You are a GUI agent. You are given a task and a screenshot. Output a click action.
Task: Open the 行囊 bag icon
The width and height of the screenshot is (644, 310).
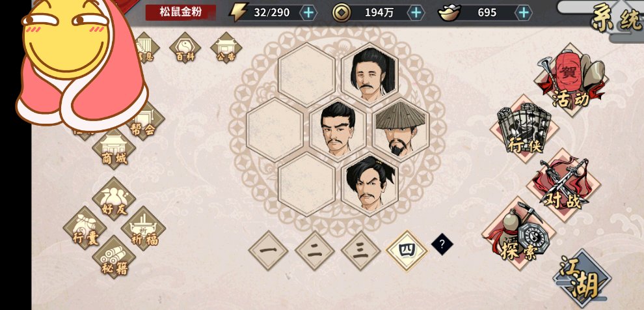pos(85,228)
